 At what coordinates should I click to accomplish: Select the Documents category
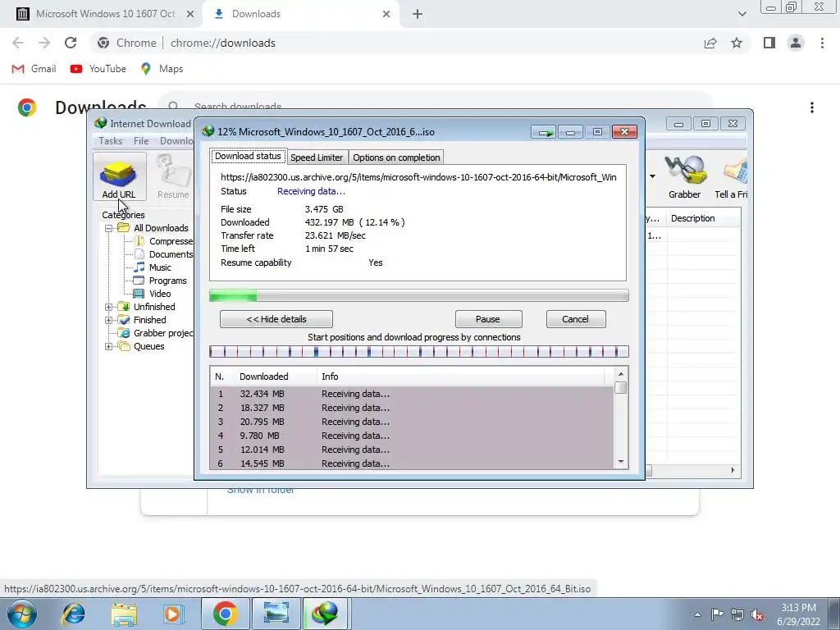coord(171,254)
